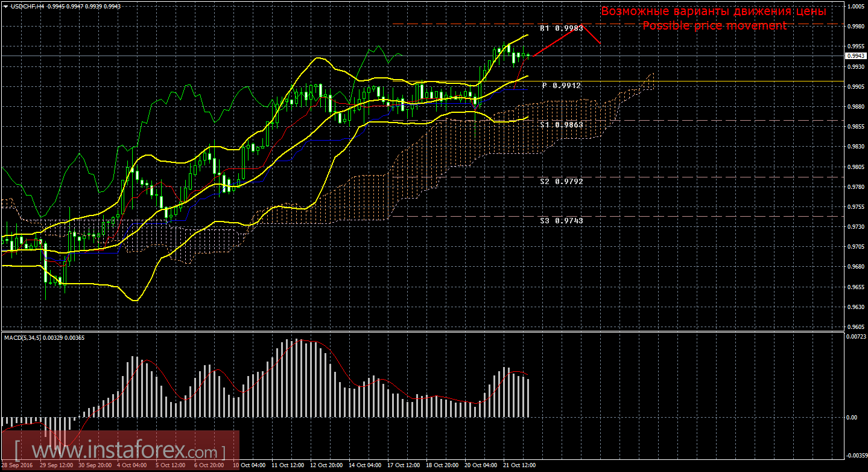Screen dimensions: 868x472
Task: Click 0.9705 on the price scale
Action: pyautogui.click(x=857, y=247)
